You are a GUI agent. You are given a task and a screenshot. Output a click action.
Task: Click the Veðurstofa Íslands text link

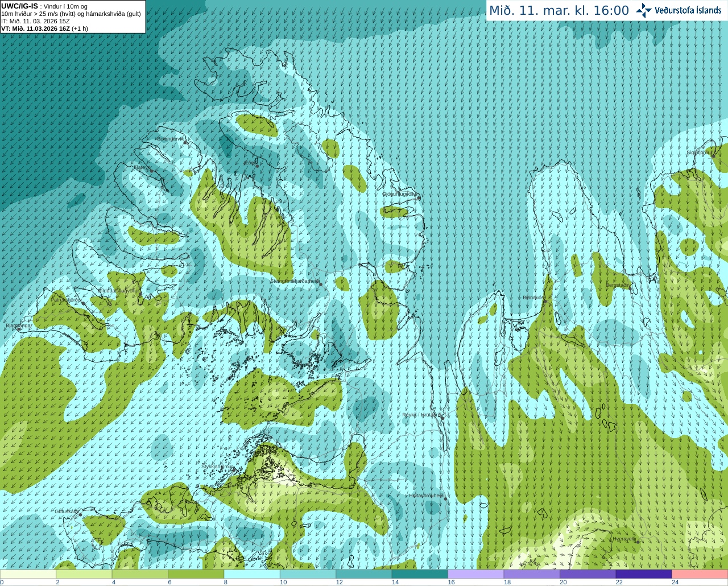click(x=688, y=10)
